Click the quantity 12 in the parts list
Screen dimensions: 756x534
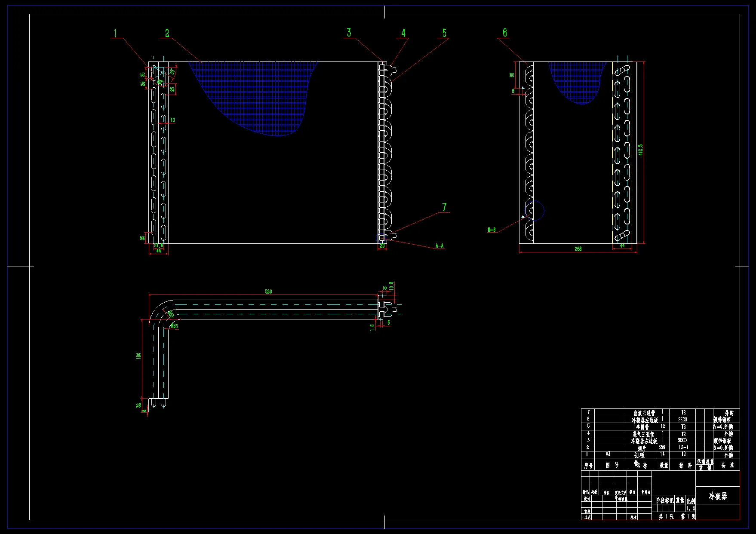coord(663,427)
